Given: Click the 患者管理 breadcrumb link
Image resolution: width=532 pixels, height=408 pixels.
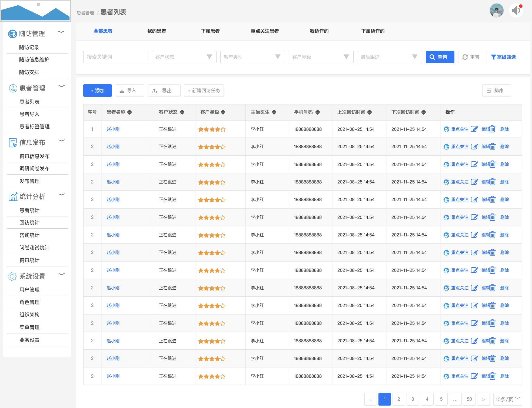Looking at the screenshot, I should 85,13.
